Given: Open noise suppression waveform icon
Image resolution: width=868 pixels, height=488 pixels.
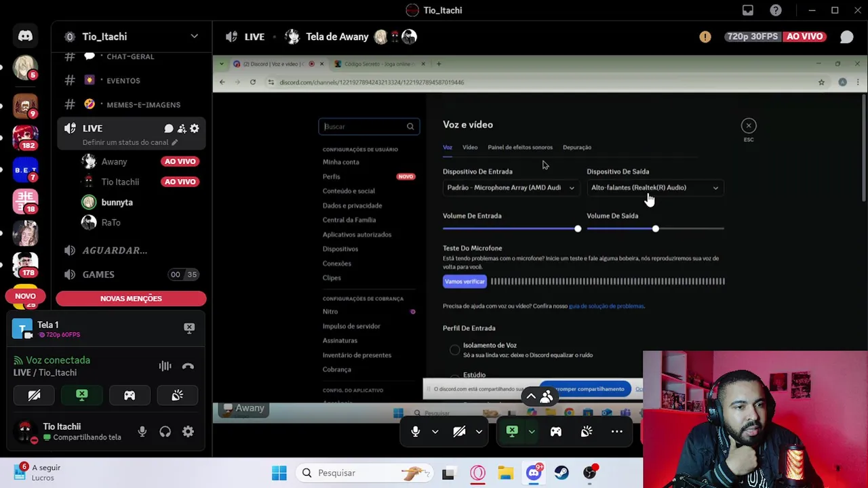Looking at the screenshot, I should tap(165, 366).
